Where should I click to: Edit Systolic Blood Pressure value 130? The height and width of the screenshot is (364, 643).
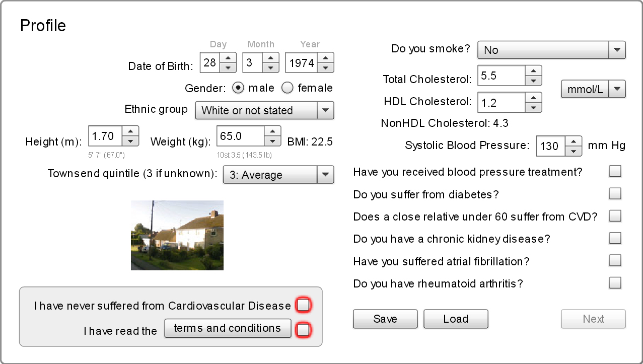(x=551, y=146)
